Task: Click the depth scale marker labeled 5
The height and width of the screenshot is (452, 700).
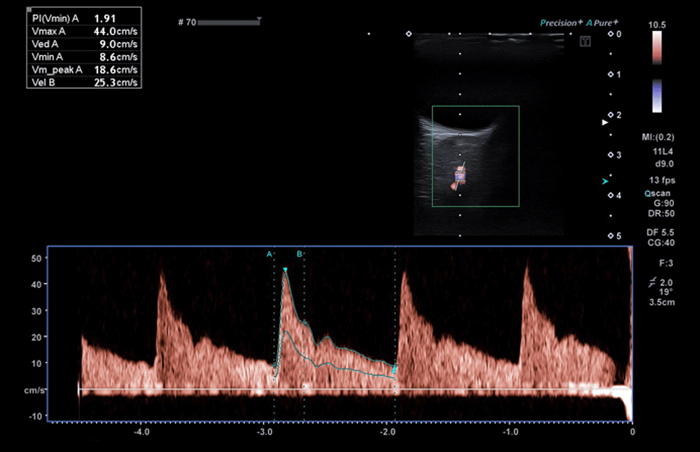Action: [615, 236]
